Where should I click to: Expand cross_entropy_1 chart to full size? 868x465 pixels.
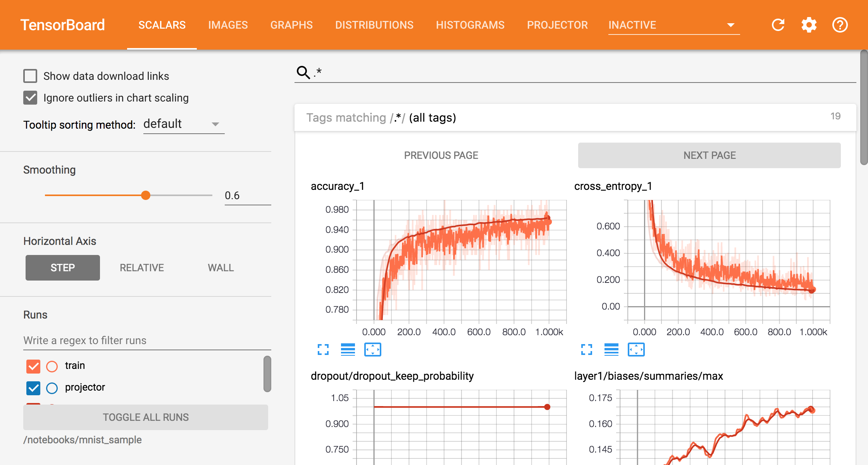coord(587,350)
